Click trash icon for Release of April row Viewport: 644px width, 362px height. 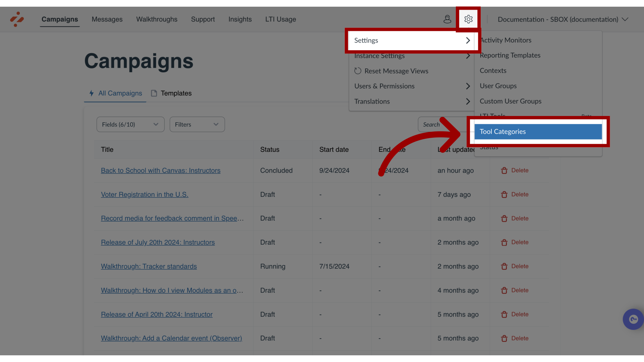[504, 314]
